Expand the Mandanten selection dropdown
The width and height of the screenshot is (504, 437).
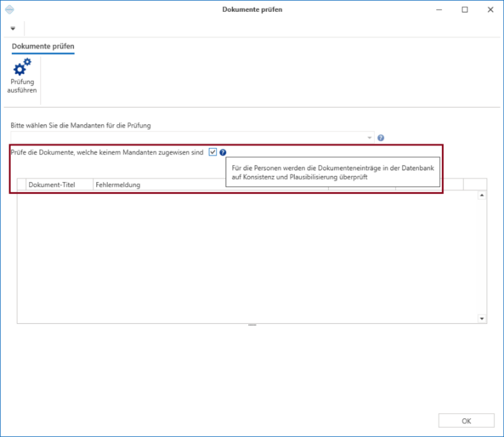369,138
